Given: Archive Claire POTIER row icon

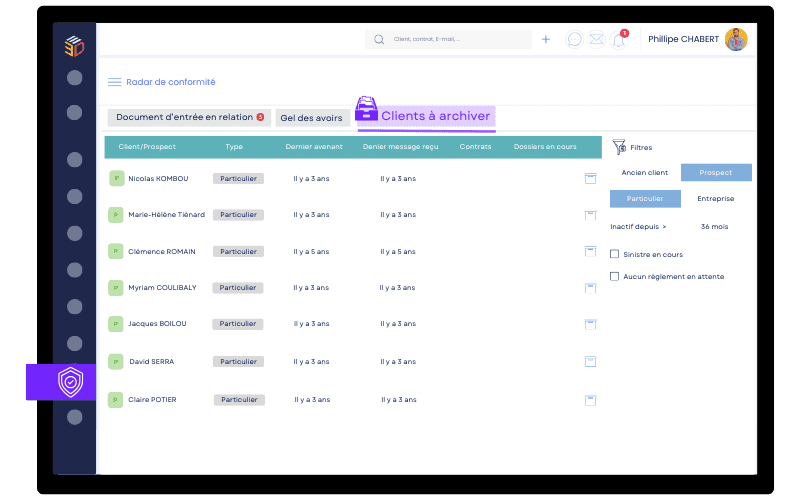Looking at the screenshot, I should tap(590, 401).
